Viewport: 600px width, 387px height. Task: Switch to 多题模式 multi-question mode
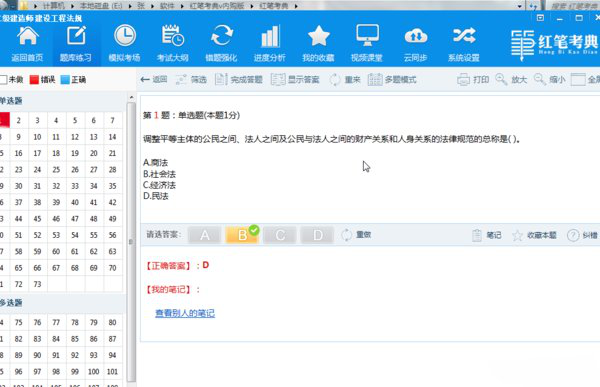392,80
